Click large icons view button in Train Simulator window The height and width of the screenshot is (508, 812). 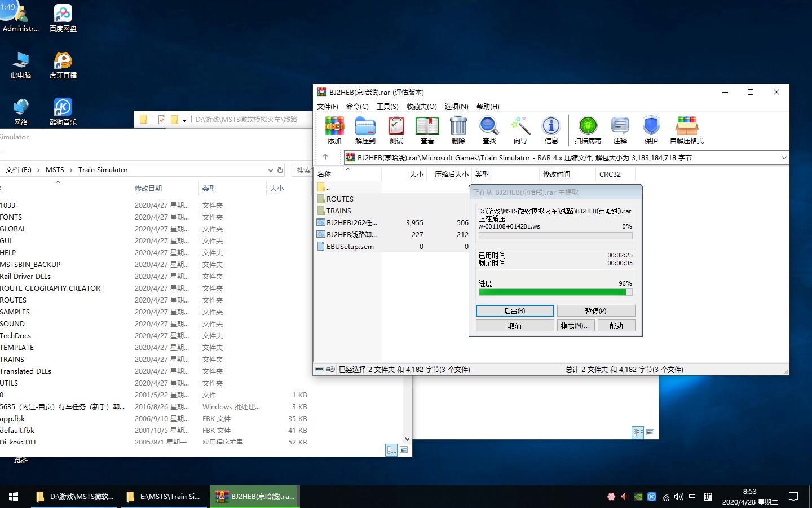coord(404,450)
